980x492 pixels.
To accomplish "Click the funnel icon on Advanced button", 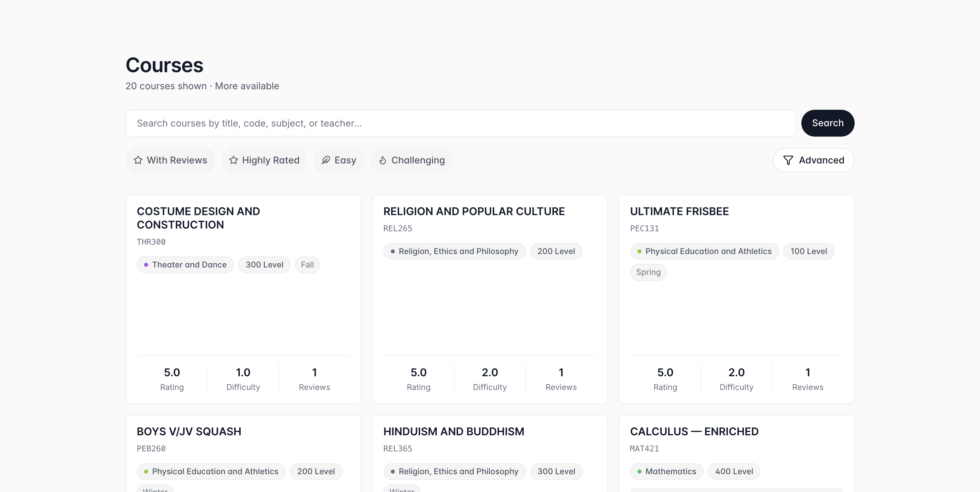I will (788, 160).
